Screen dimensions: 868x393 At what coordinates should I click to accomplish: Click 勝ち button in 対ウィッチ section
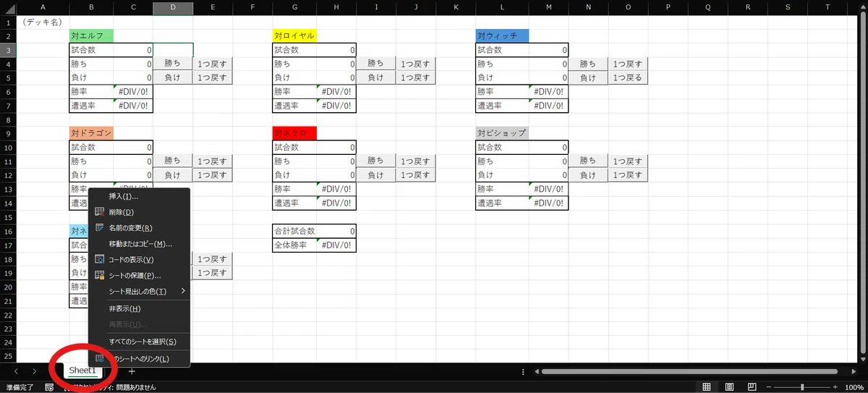tap(588, 64)
